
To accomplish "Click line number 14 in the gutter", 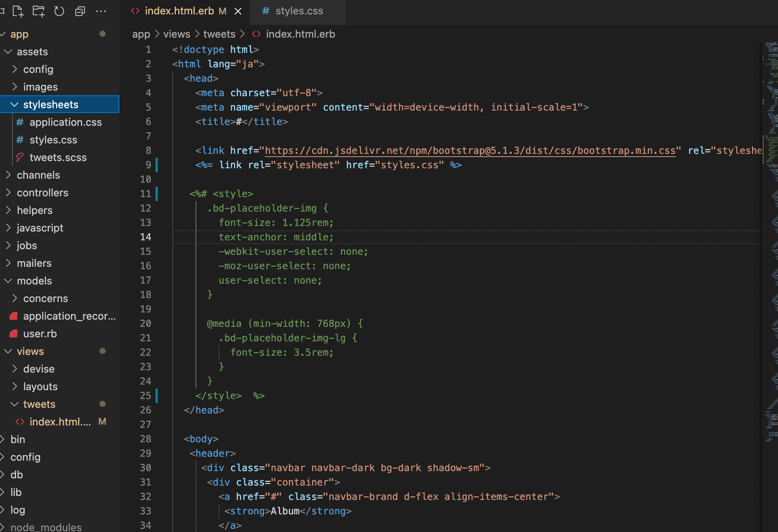I will click(x=145, y=237).
